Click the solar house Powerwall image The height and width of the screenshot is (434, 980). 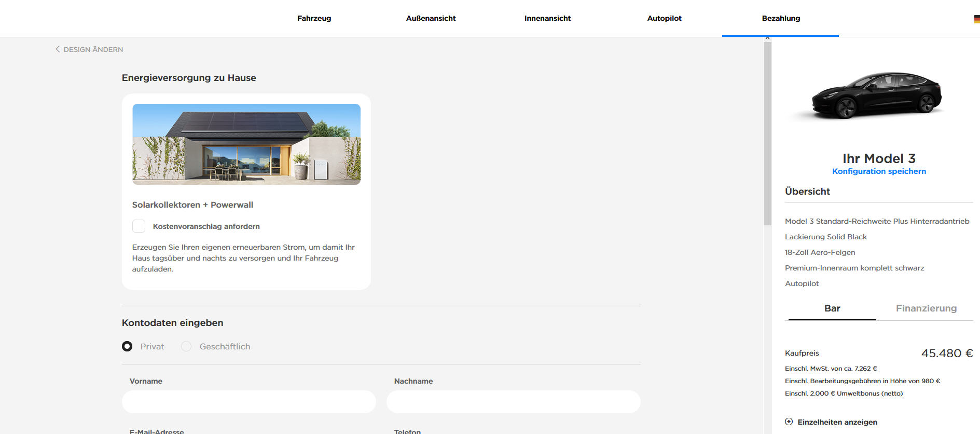tap(246, 144)
